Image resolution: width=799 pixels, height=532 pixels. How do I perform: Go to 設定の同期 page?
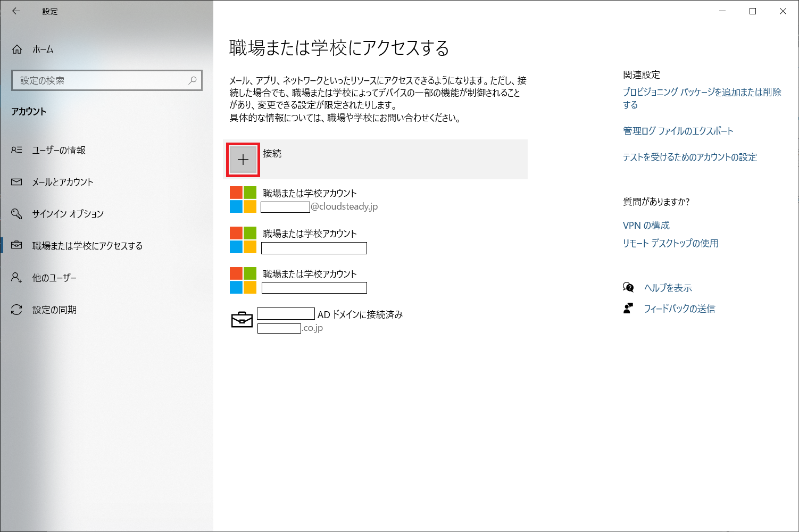pyautogui.click(x=54, y=310)
